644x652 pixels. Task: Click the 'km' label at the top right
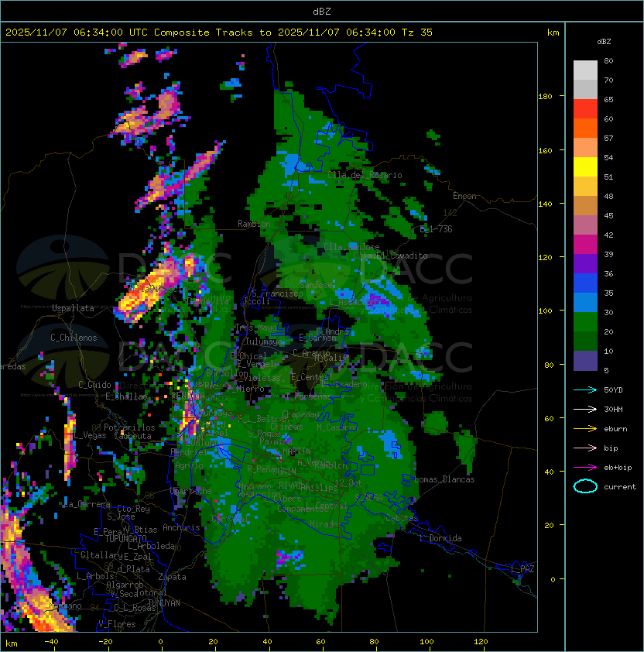[x=553, y=33]
